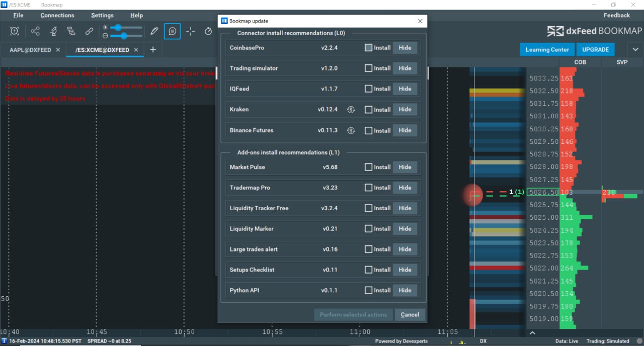The image size is (644, 346).
Task: Add a new instrument tab with plus
Action: point(153,50)
